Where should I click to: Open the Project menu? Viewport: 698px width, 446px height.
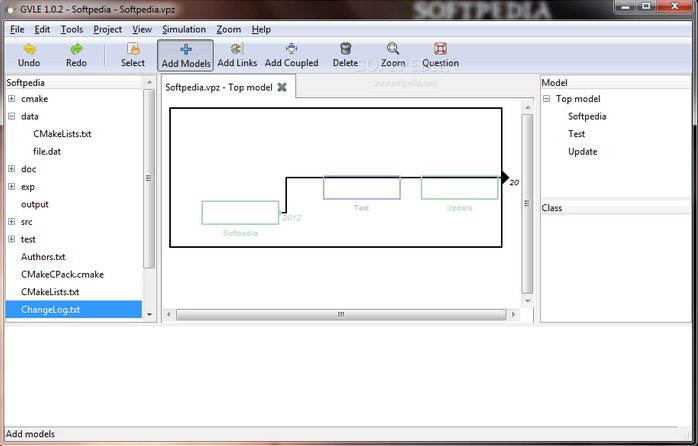pyautogui.click(x=107, y=30)
